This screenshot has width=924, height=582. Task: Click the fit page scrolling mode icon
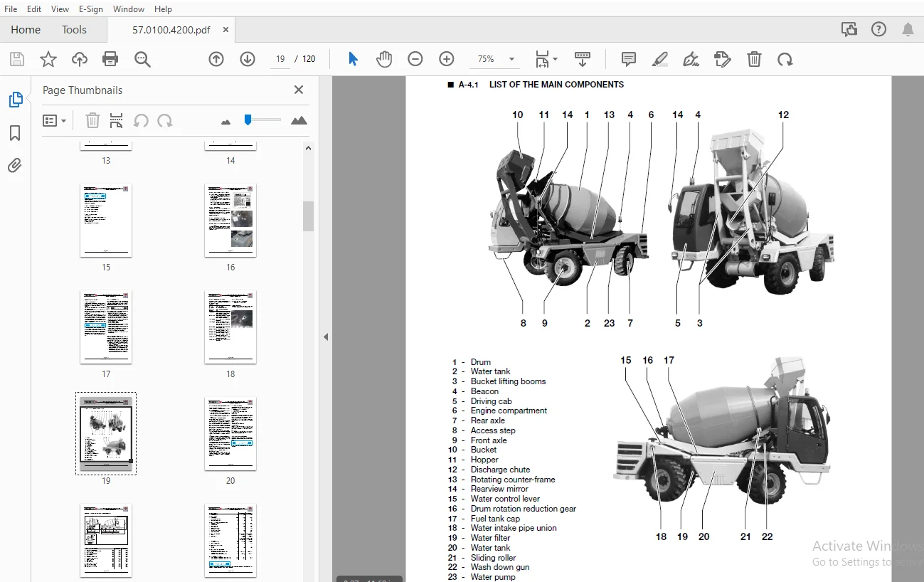542,59
